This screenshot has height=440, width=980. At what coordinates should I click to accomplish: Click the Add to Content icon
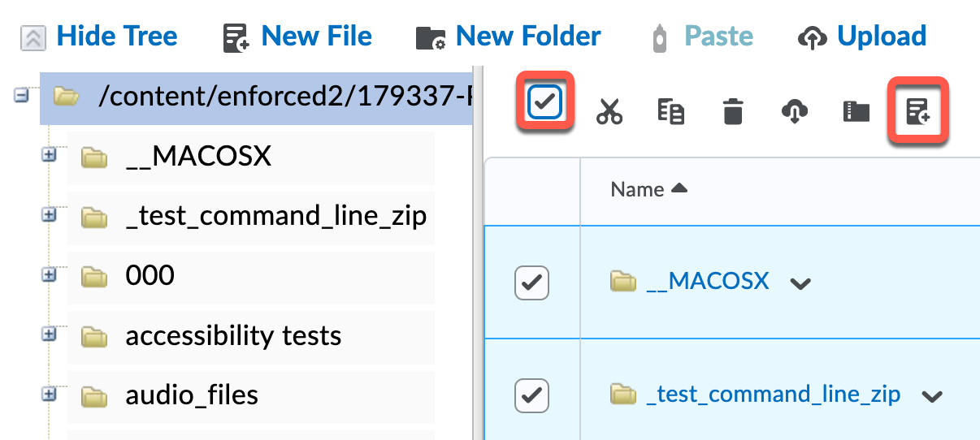point(918,111)
